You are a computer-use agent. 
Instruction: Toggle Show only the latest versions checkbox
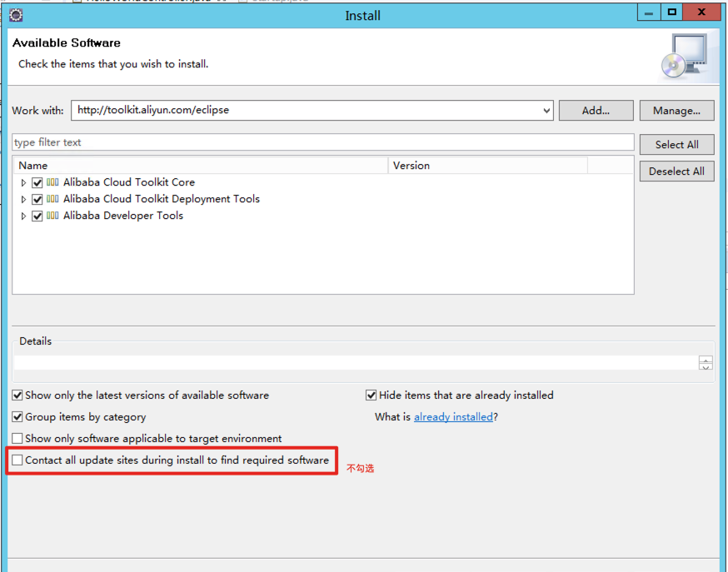[x=17, y=395]
